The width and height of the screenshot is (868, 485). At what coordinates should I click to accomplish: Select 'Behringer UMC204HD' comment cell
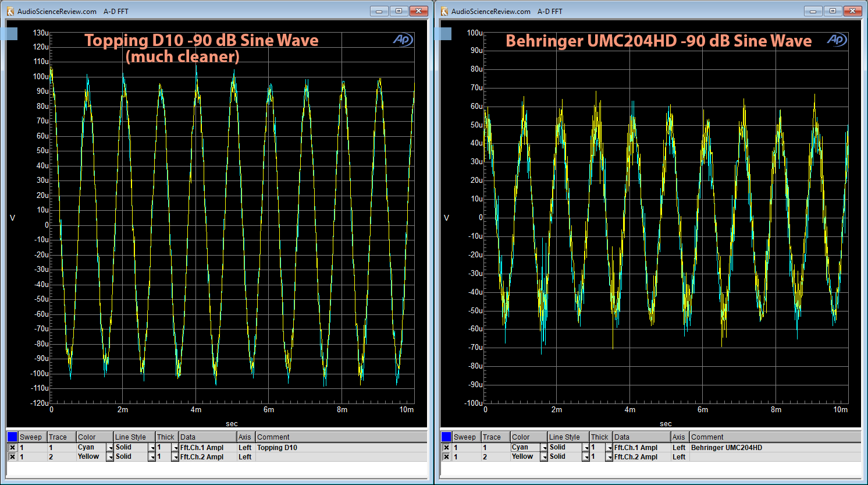coord(775,448)
